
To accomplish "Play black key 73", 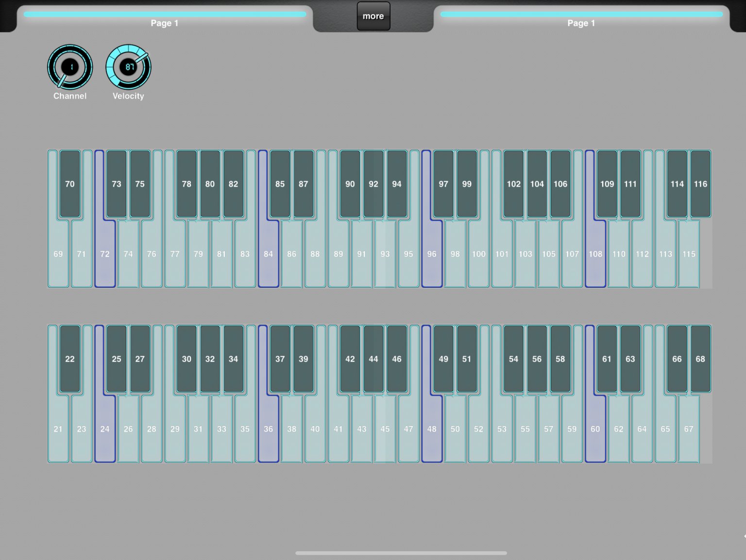I will pos(117,183).
